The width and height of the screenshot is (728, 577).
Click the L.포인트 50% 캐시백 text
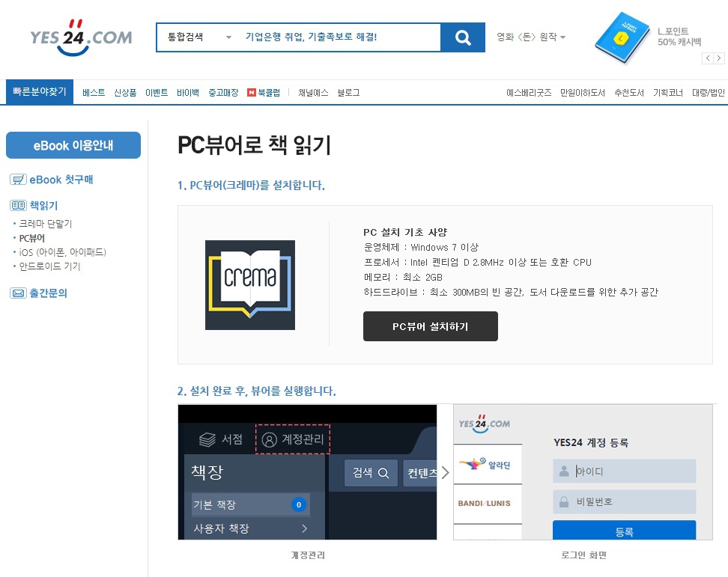(679, 37)
